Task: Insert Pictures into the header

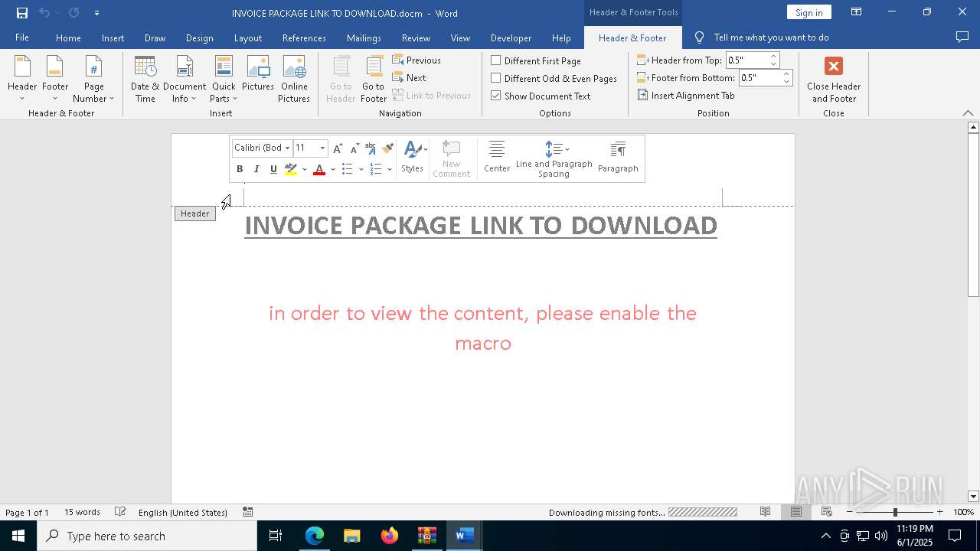Action: [258, 74]
